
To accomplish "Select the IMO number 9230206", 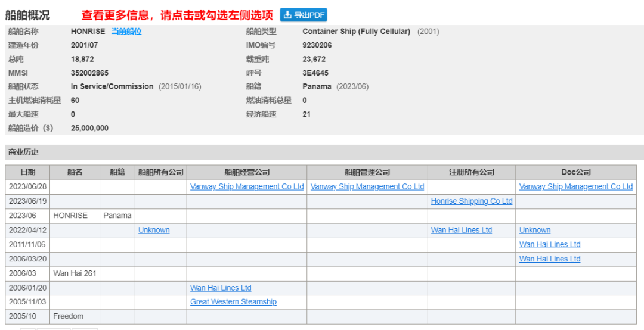I will coord(317,45).
